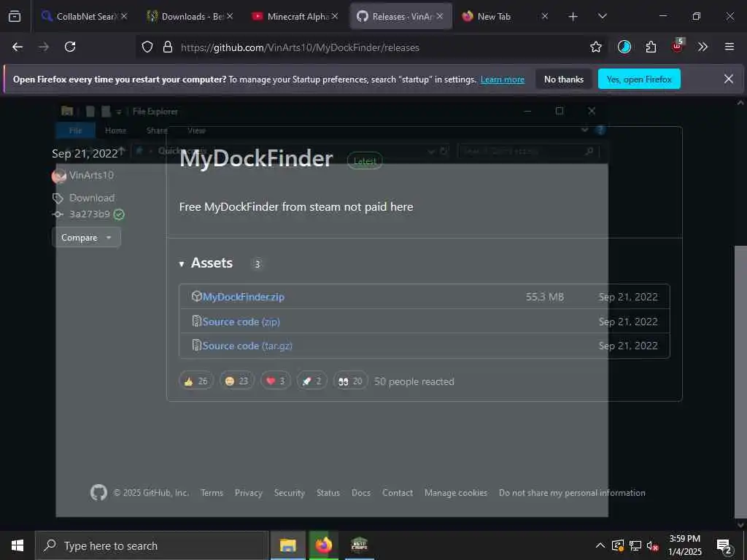Click the blue circular extension icon
747x560 pixels.
624,47
